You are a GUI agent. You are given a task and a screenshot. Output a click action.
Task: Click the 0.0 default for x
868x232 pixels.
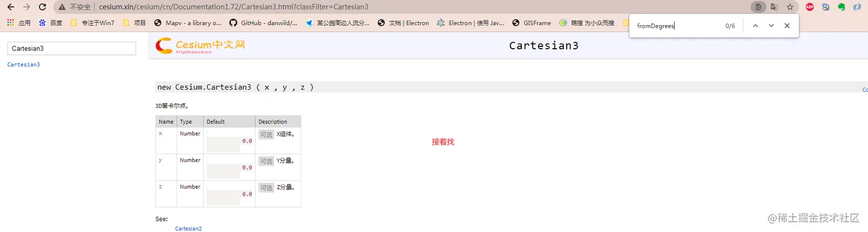[247, 141]
